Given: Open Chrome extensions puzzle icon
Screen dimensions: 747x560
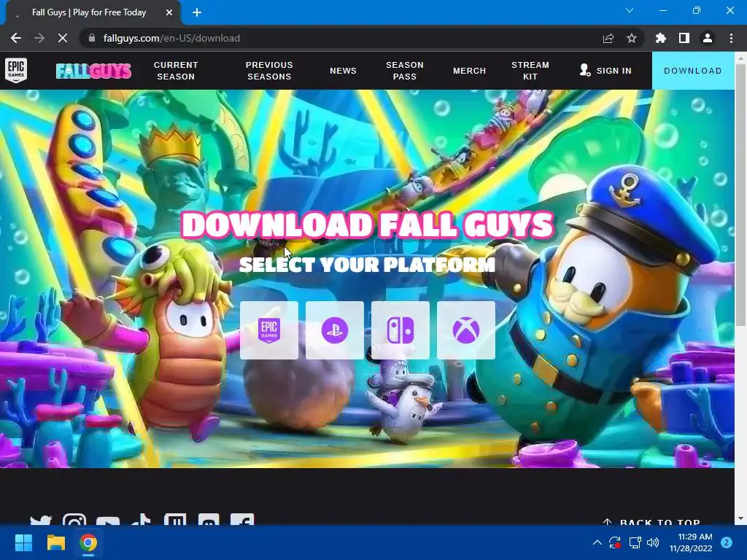Looking at the screenshot, I should pos(661,38).
